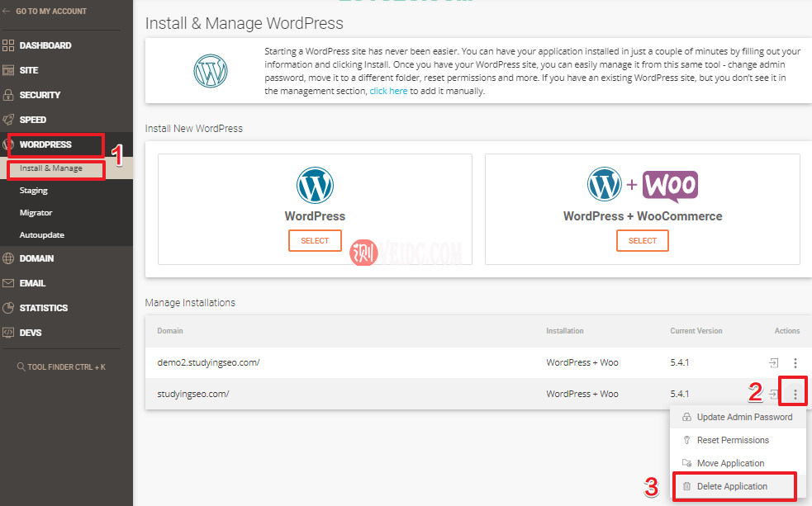Expand the Email sidebar section
This screenshot has height=506, width=812.
coord(32,283)
